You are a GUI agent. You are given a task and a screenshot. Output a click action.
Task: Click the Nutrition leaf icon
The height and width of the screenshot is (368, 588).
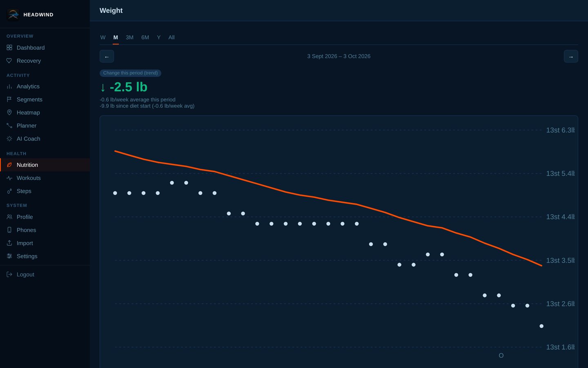[9, 165]
